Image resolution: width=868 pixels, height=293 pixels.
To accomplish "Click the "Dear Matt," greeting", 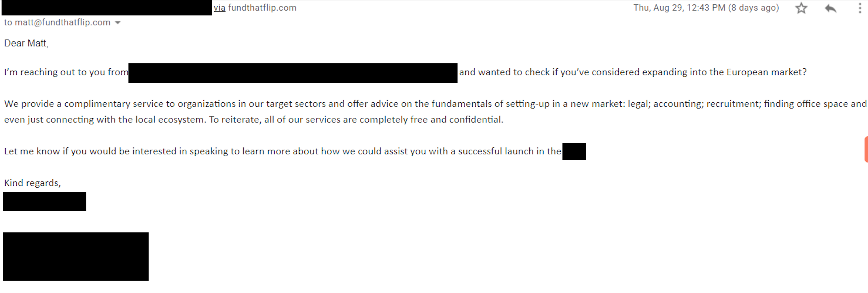I will (x=26, y=43).
